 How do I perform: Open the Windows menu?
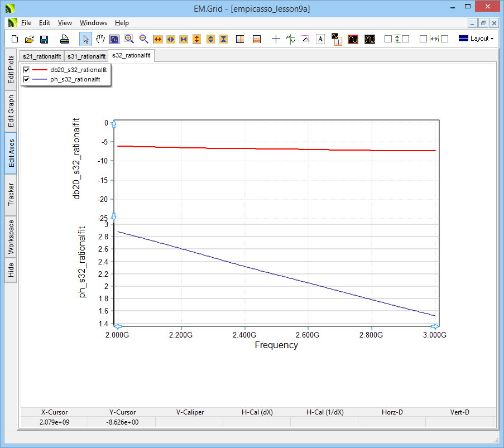tap(93, 23)
